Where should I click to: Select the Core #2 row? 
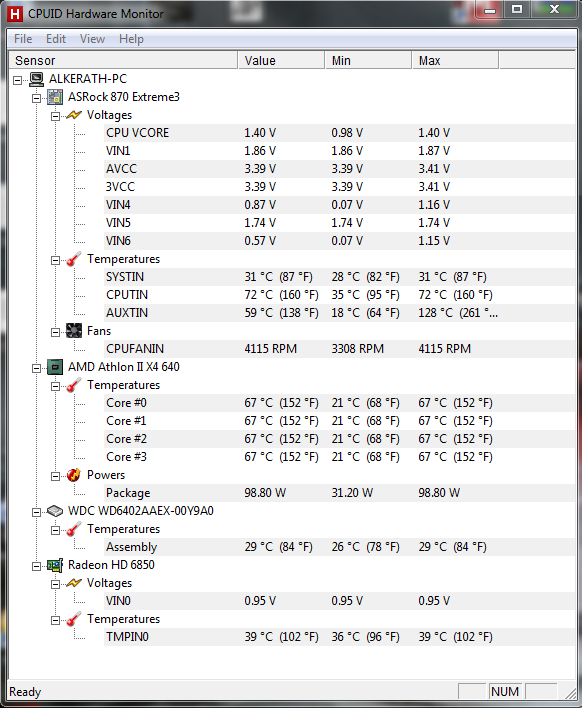(x=340, y=439)
